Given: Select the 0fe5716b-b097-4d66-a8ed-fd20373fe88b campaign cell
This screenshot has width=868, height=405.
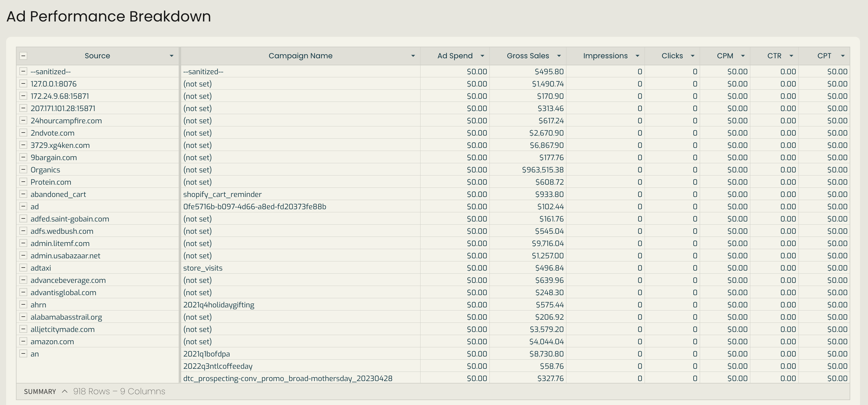Looking at the screenshot, I should tap(300, 206).
